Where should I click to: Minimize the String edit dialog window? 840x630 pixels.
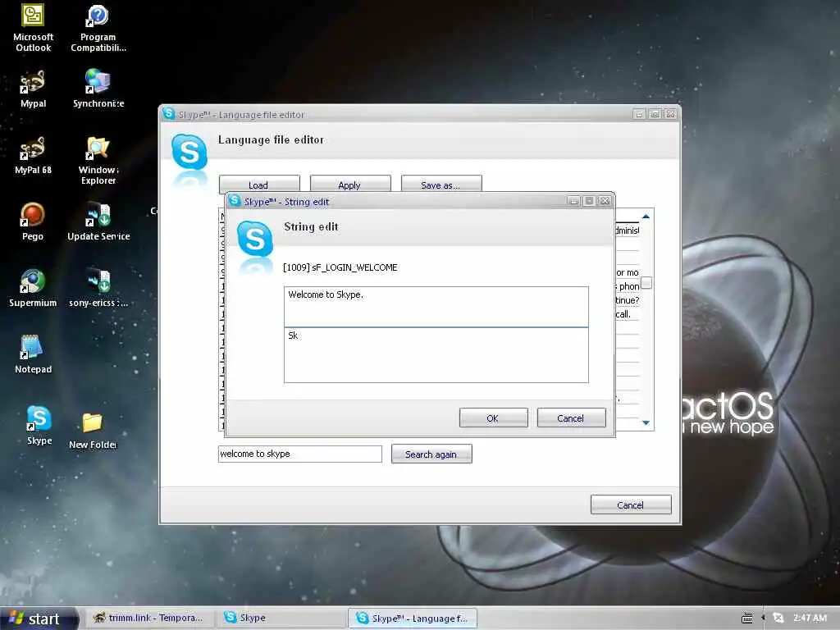[573, 201]
